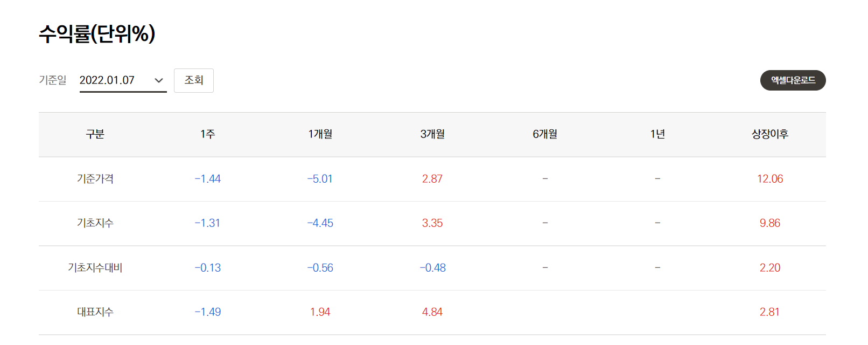Click the 12.06 value in 기준가격 row
The image size is (868, 345).
(770, 179)
